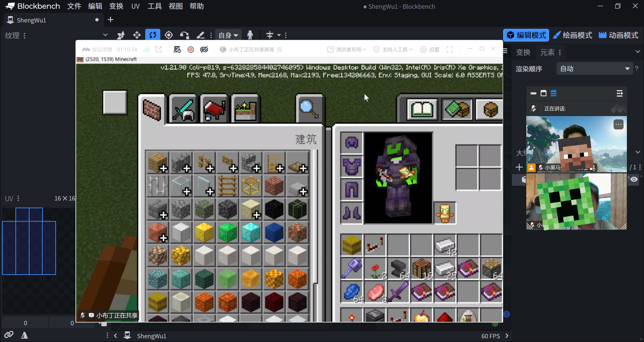Viewport: 644px width, 342px height.
Task: Switch to 动画模式 animation mode
Action: tap(619, 35)
